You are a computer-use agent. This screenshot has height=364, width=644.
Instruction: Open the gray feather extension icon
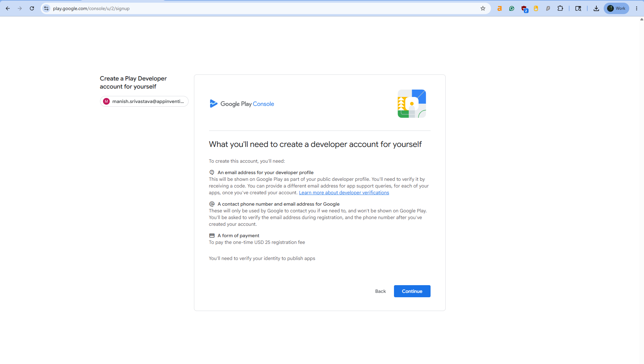click(548, 8)
